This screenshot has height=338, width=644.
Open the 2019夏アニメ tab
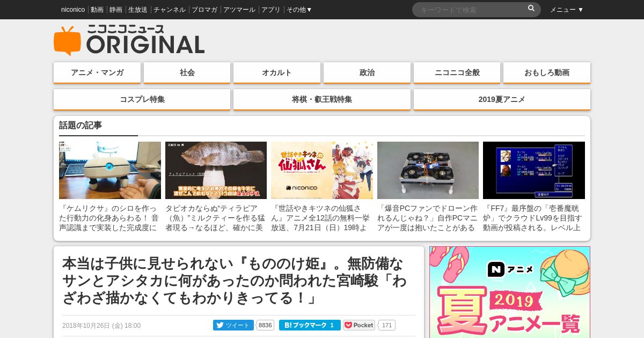point(502,99)
